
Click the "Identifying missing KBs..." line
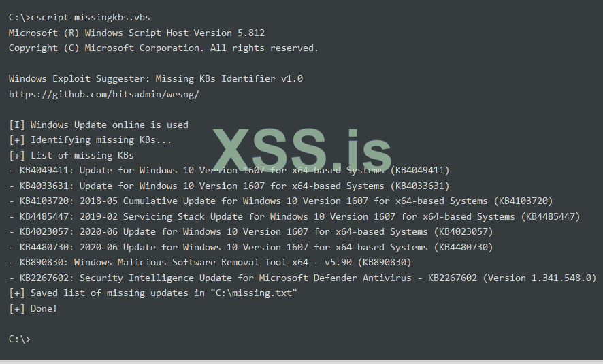click(x=91, y=139)
